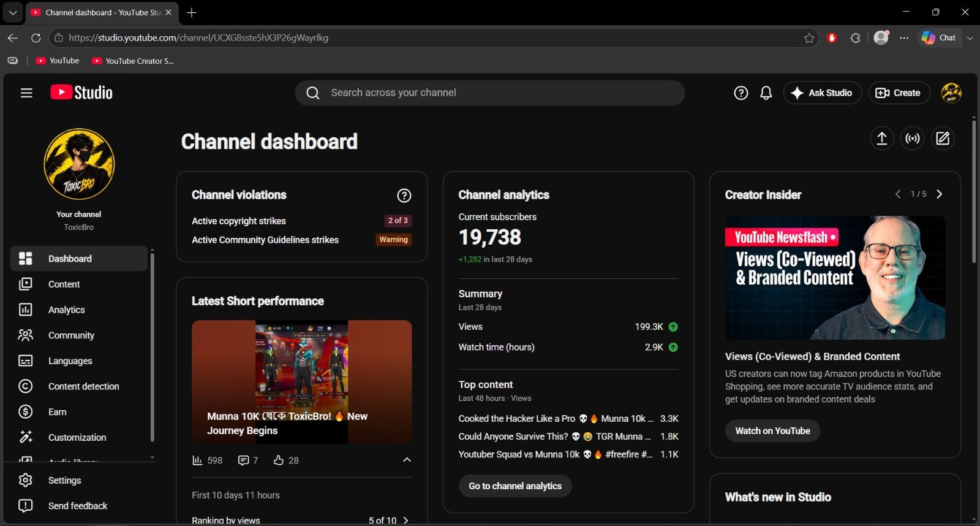Open Content in the sidebar

coord(79,284)
